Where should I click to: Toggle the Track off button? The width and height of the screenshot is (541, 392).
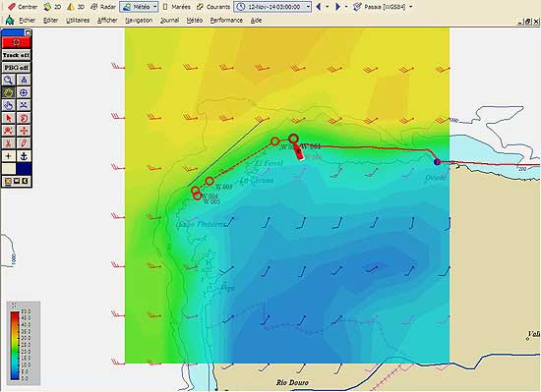pos(16,55)
